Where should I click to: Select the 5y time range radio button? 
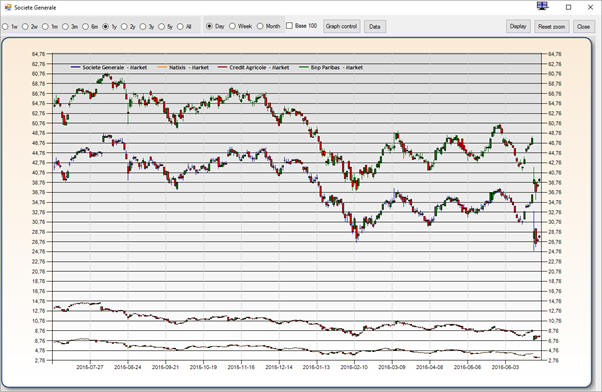coord(162,27)
